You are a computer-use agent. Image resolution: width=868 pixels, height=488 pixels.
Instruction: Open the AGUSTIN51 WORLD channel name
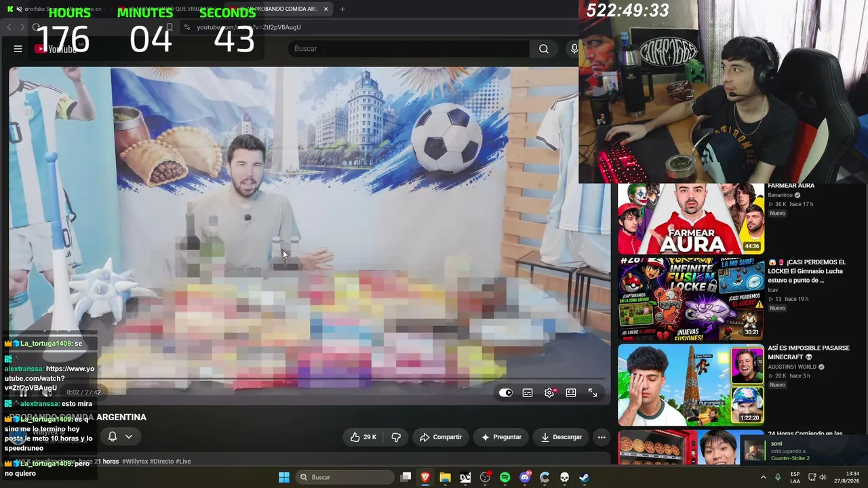[793, 367]
